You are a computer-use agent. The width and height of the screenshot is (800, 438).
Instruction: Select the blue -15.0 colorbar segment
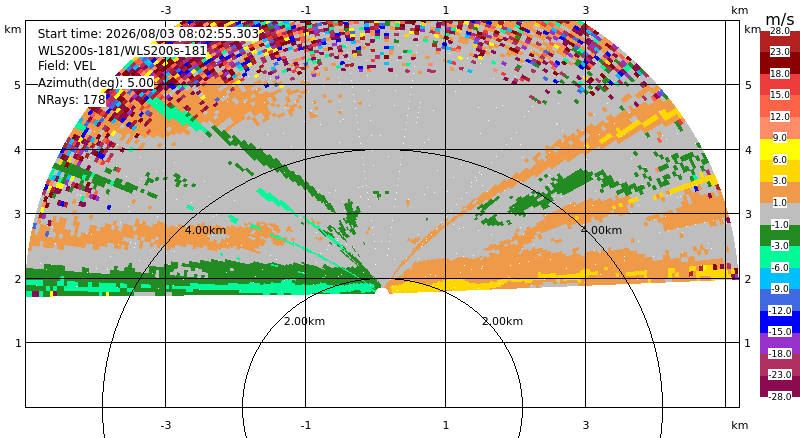coord(780,321)
